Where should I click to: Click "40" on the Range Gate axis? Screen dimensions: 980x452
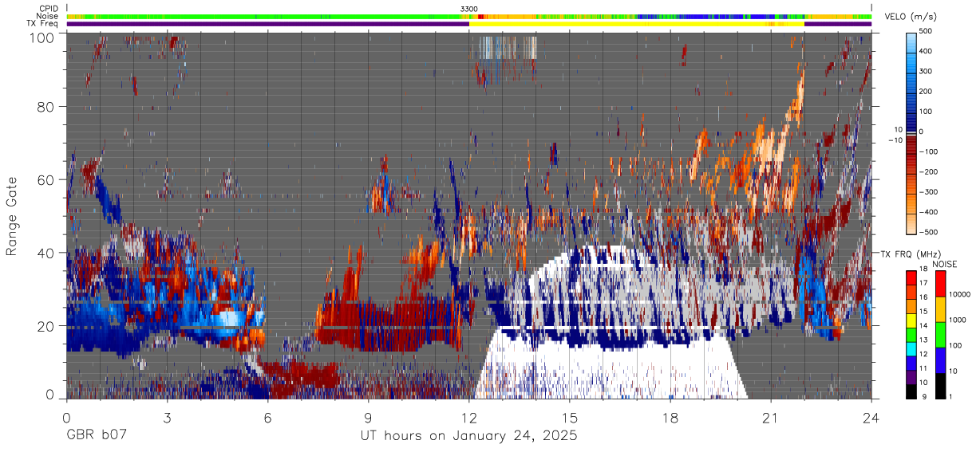click(45, 253)
